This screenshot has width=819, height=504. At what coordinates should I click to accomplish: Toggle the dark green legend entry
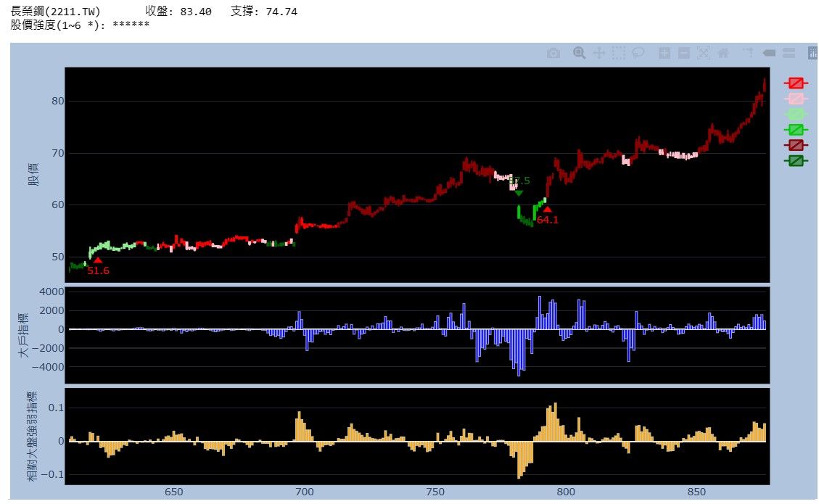click(796, 160)
